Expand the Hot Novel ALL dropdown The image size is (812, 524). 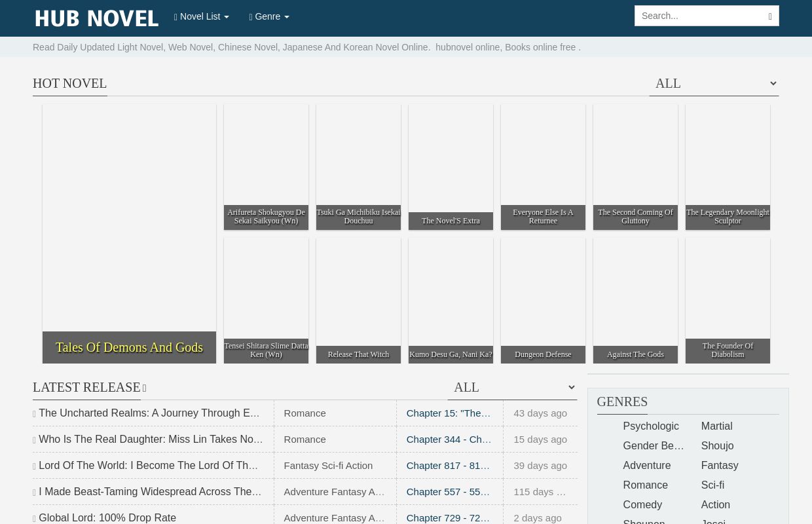714,84
